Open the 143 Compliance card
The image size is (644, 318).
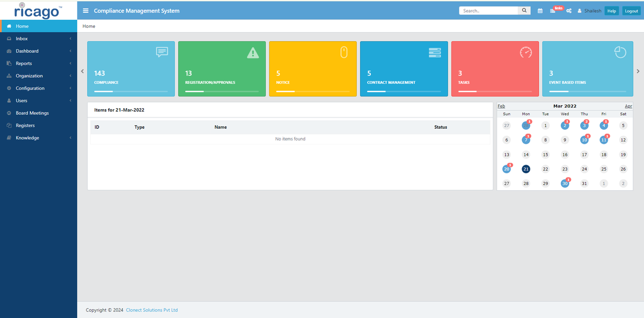pos(131,69)
